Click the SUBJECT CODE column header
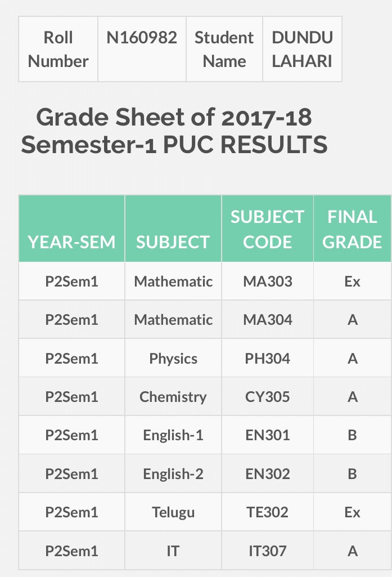This screenshot has height=577, width=392. pos(267,229)
